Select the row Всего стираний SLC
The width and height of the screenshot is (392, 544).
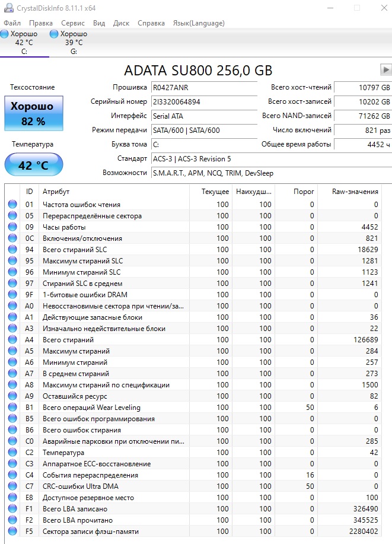point(193,249)
